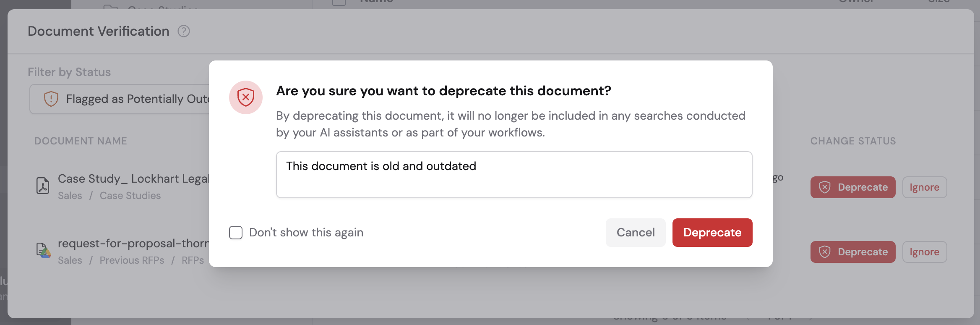Click the deprecation reason text field
980x325 pixels.
point(514,174)
